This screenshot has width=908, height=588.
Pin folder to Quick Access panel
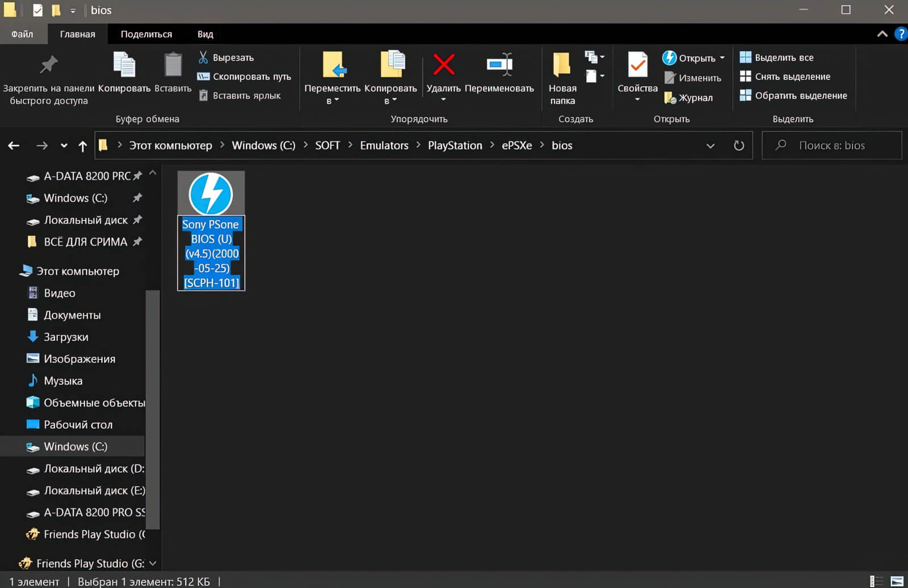pos(49,79)
